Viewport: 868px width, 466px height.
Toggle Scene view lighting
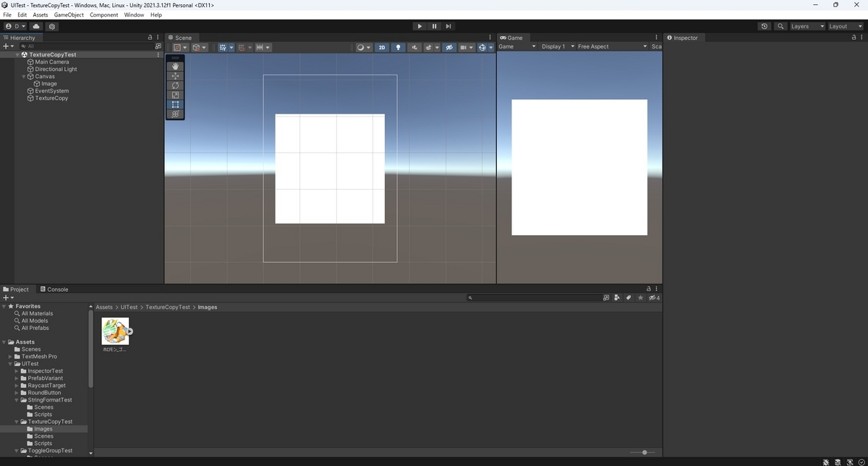(x=398, y=47)
